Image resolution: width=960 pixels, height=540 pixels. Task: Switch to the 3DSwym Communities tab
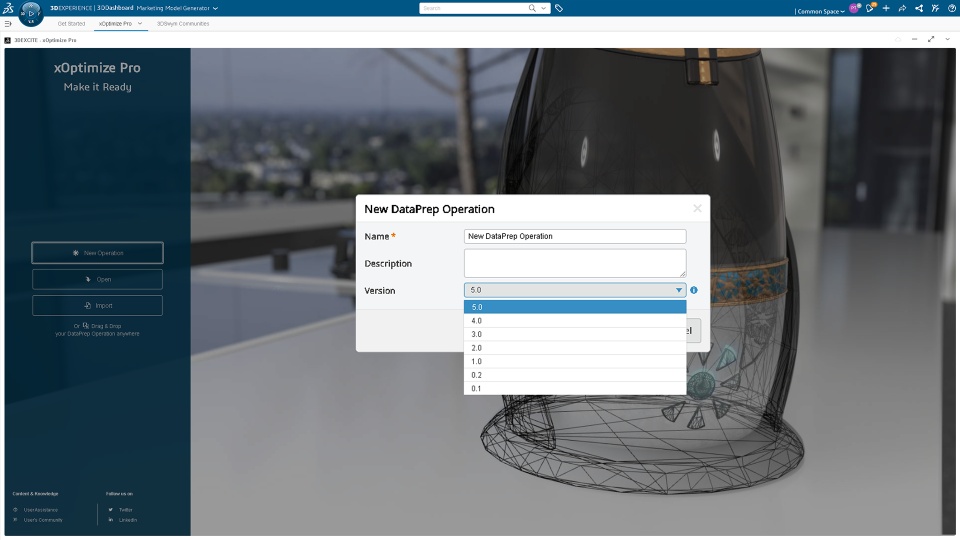(183, 23)
